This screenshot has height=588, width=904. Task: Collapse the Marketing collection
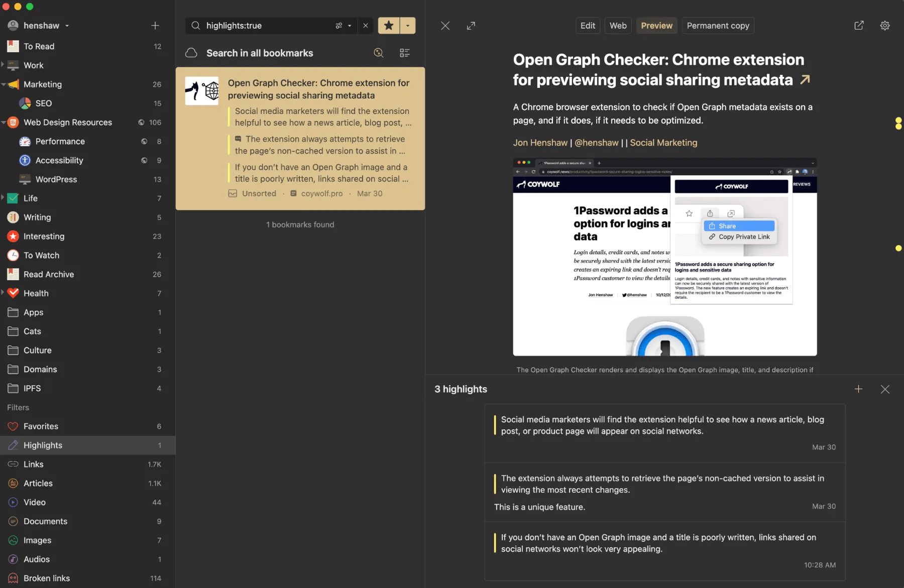point(4,84)
